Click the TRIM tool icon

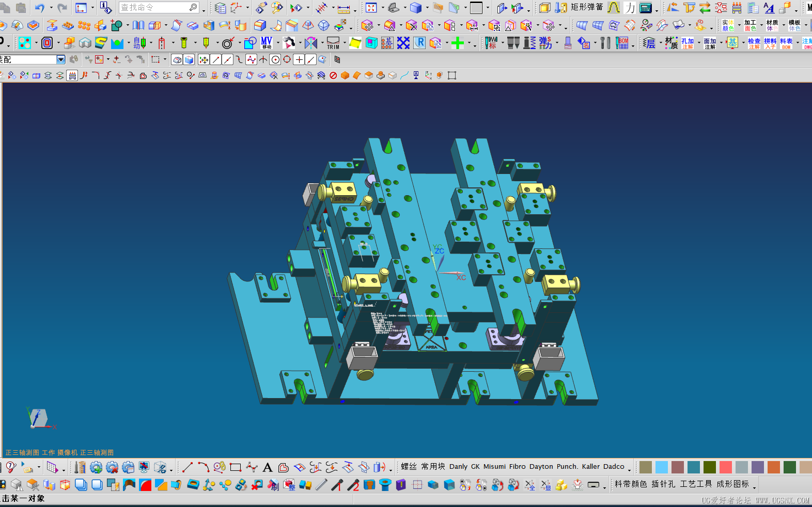tap(333, 43)
